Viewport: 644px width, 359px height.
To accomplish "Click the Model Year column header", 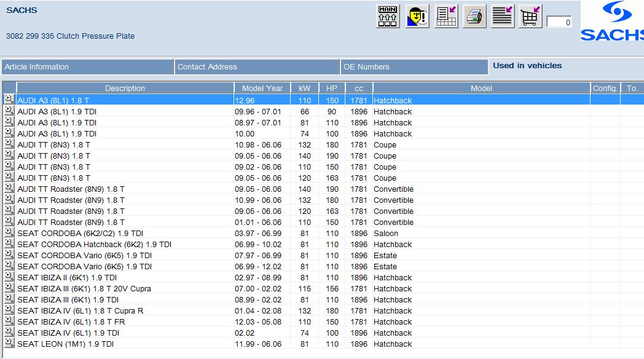I will click(x=262, y=88).
